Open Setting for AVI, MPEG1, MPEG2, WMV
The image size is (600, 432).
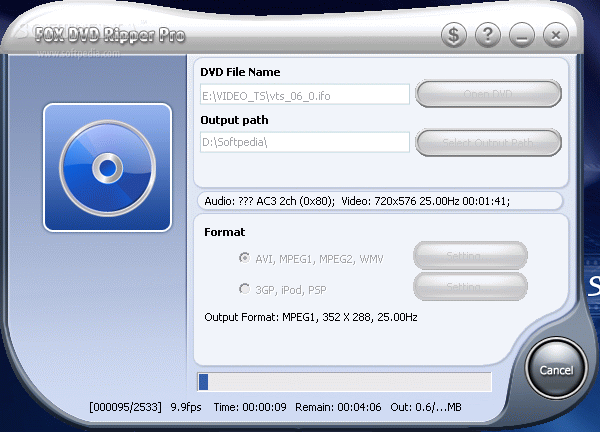(x=470, y=255)
